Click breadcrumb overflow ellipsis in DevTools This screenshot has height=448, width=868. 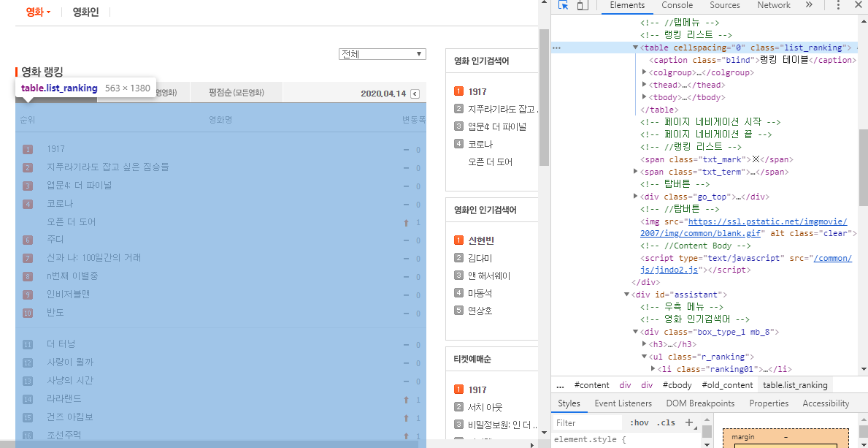pos(560,385)
